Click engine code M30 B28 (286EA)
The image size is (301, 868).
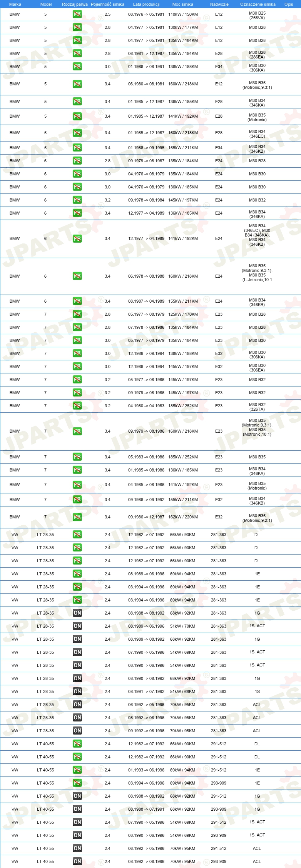coord(257,55)
